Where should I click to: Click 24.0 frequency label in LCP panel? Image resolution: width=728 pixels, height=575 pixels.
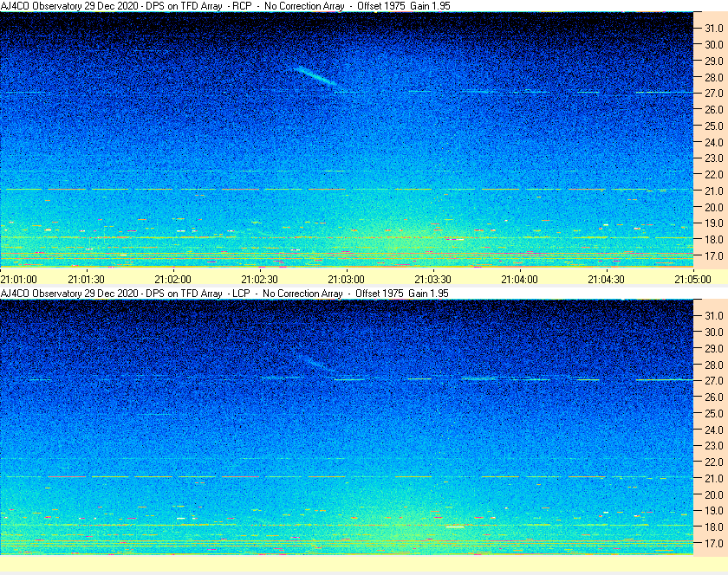click(x=714, y=430)
